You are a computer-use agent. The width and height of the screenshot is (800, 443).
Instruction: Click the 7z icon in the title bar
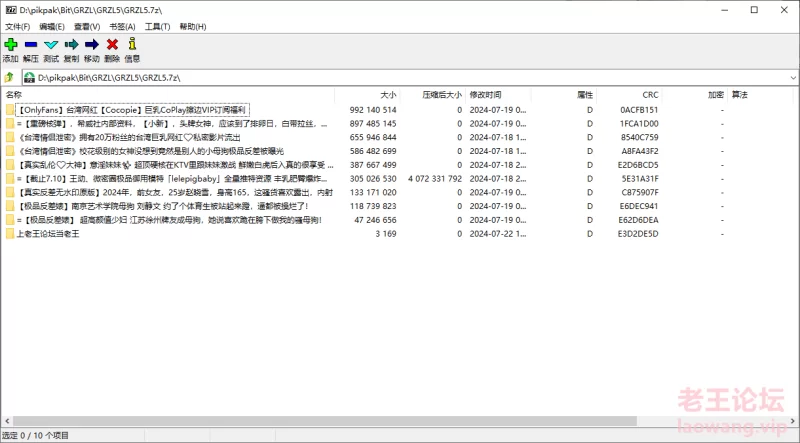pos(10,10)
